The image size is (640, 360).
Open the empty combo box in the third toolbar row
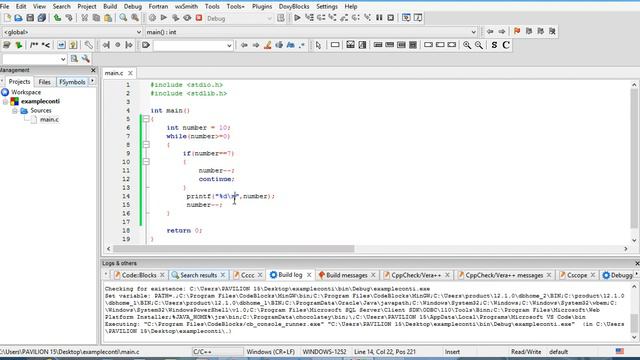(193, 45)
